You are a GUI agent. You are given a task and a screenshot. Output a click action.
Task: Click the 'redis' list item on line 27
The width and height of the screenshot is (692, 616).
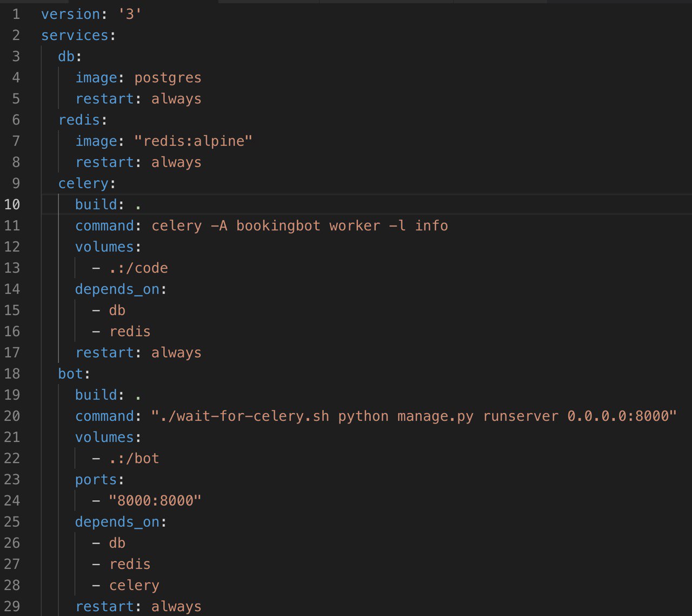130,564
